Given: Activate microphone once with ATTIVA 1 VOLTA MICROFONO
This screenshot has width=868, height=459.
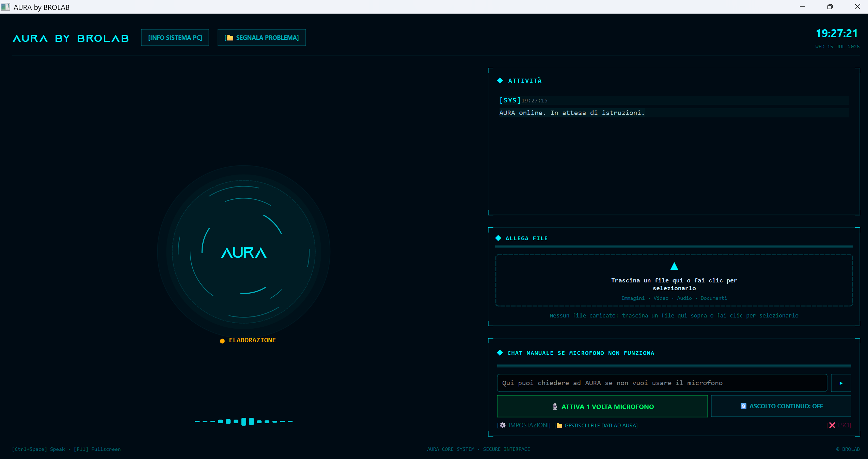Looking at the screenshot, I should click(602, 406).
